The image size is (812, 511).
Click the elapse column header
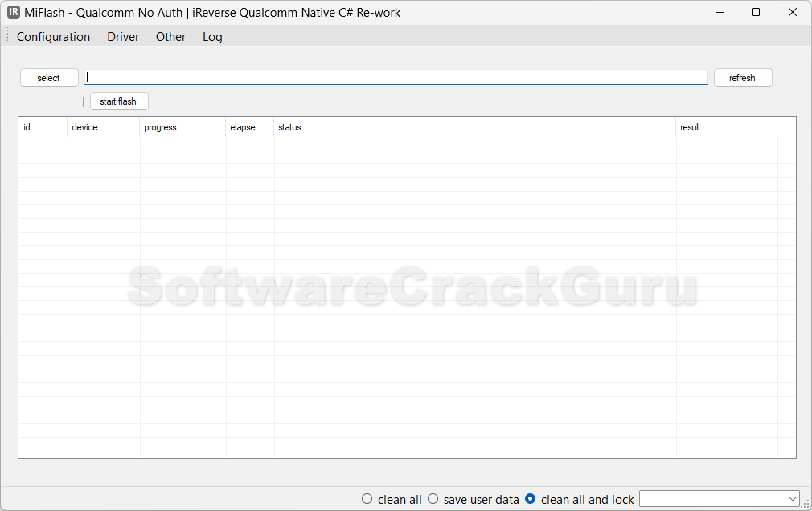tap(250, 127)
